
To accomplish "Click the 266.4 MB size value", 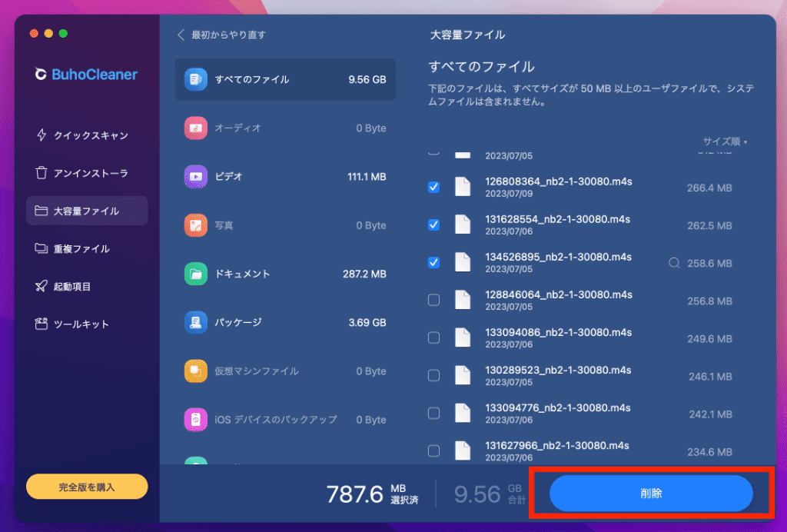I will [x=709, y=188].
